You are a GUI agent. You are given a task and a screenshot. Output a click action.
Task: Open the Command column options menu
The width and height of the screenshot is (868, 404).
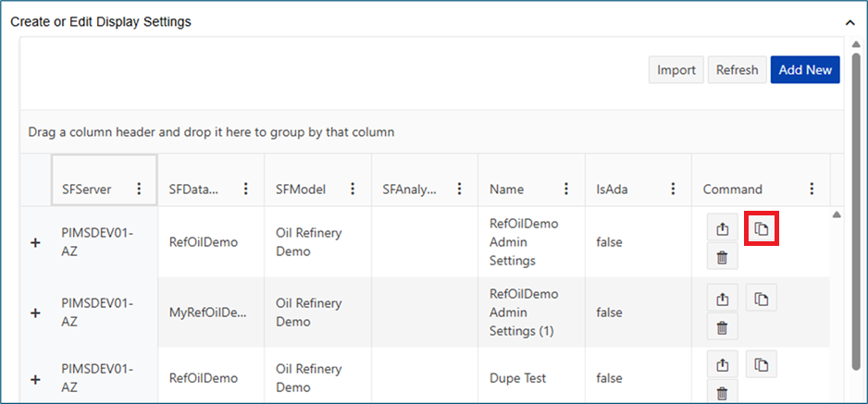[812, 189]
